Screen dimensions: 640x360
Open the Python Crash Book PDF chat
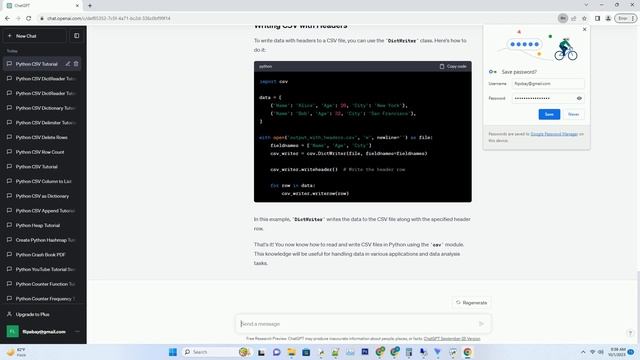(42, 255)
